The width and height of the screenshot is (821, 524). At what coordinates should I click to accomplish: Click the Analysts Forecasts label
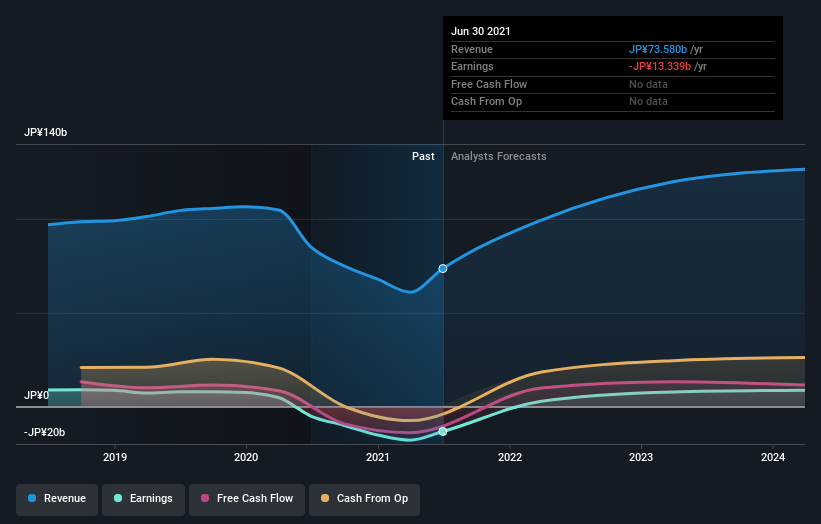(498, 157)
